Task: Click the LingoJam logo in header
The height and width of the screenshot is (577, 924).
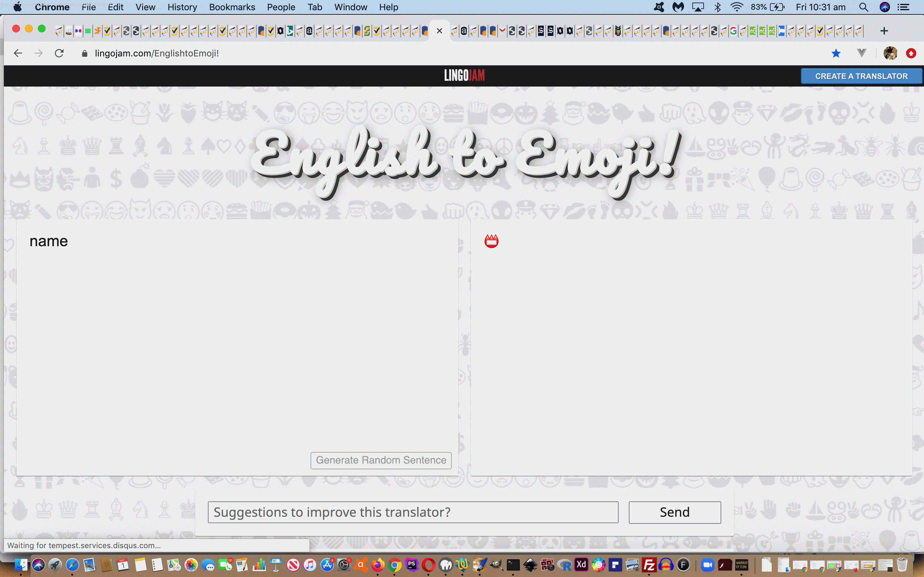Action: tap(464, 76)
